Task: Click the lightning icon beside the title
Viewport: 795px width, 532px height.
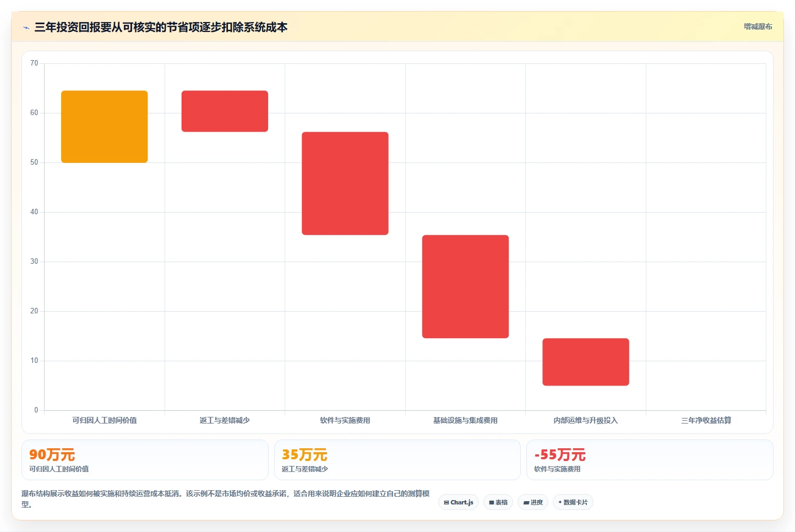Action: point(26,28)
